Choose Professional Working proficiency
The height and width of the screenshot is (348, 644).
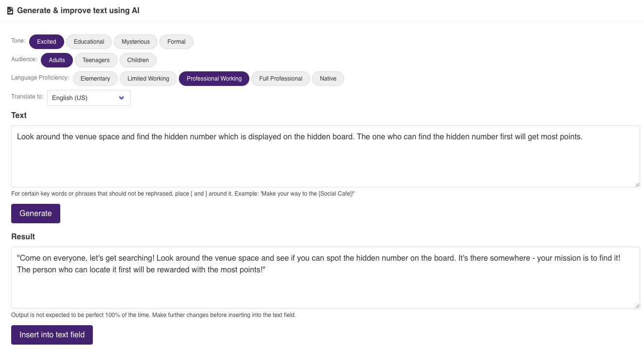tap(214, 79)
